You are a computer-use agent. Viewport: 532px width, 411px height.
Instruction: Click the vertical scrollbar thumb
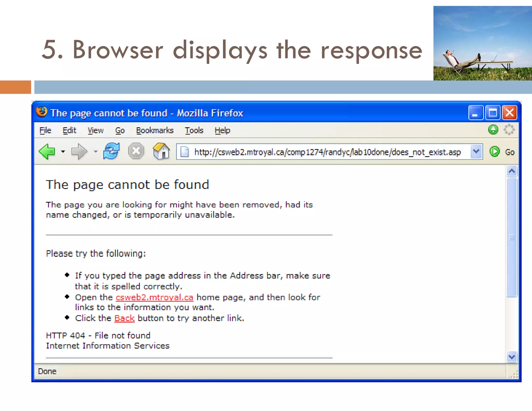coord(512,237)
